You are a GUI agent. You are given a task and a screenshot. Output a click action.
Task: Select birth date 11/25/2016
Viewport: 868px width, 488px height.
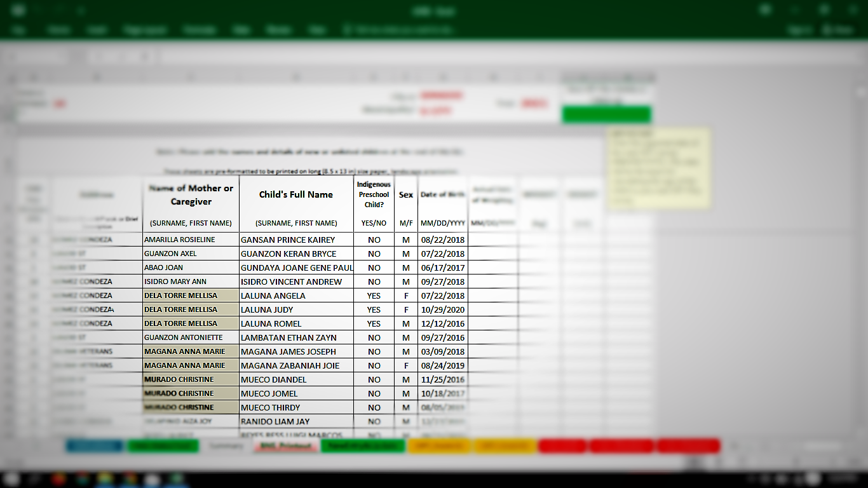(443, 379)
